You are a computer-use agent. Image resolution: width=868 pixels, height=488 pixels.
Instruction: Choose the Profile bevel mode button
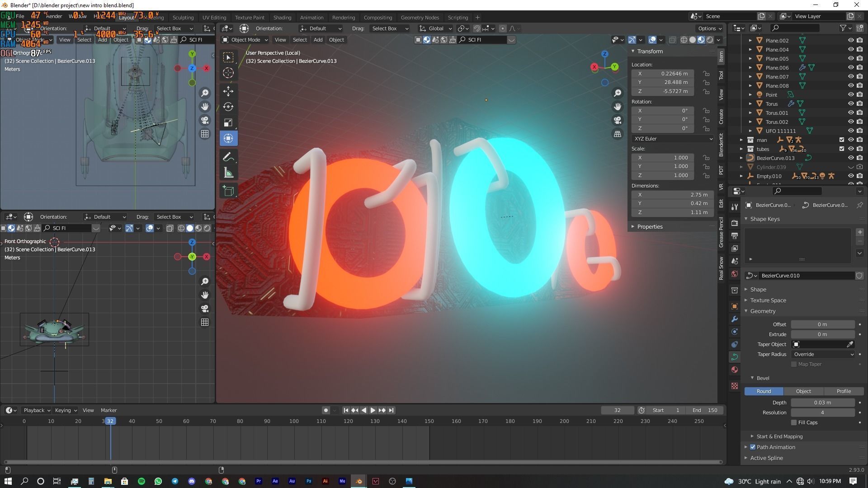(x=843, y=391)
